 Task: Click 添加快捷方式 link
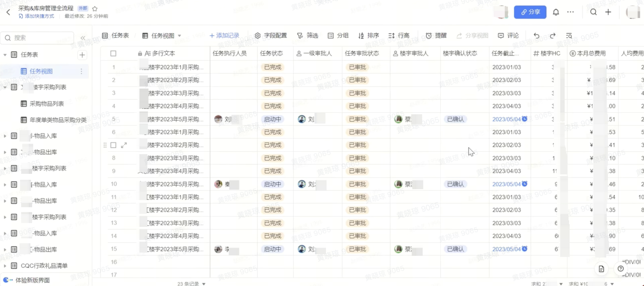pos(39,16)
